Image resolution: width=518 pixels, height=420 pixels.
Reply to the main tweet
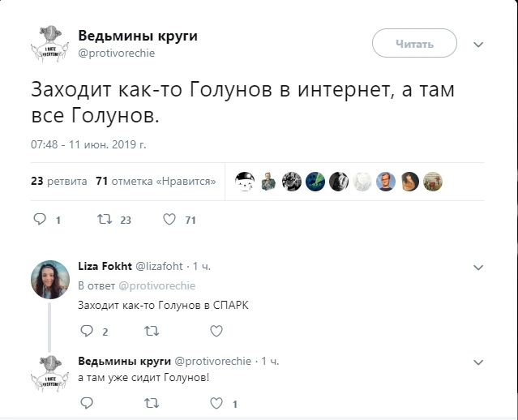coord(40,219)
